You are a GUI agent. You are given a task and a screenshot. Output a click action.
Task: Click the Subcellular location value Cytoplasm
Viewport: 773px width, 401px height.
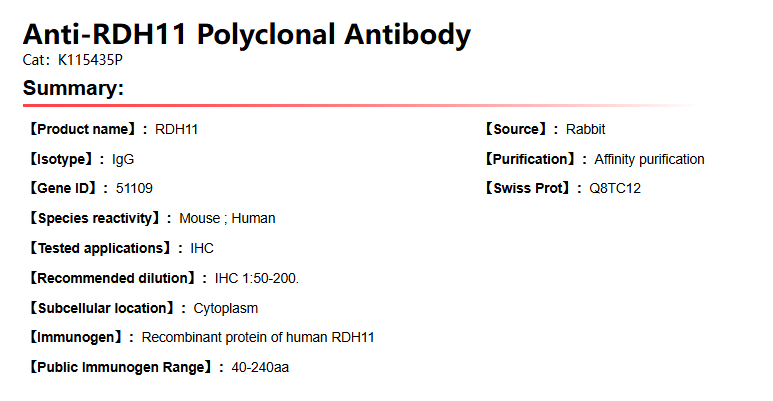pyautogui.click(x=226, y=308)
